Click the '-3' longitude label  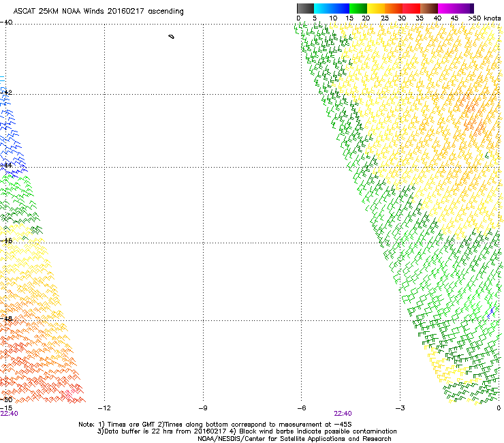point(400,408)
